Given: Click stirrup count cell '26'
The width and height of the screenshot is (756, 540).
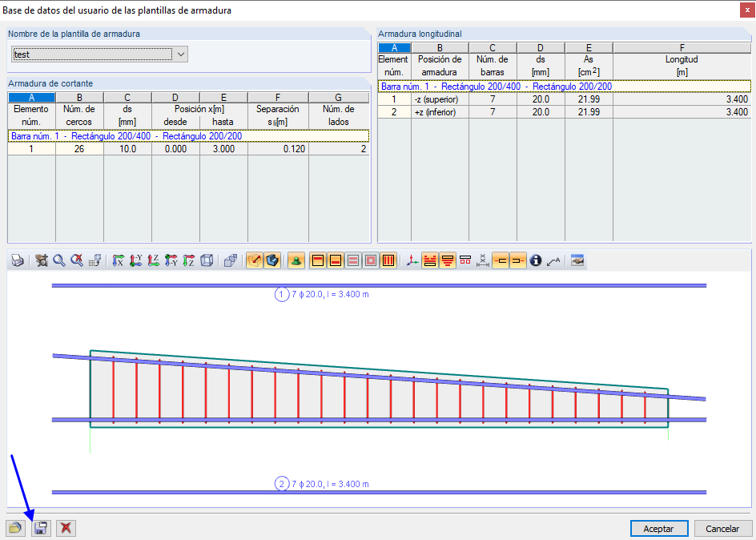Looking at the screenshot, I should click(x=79, y=149).
